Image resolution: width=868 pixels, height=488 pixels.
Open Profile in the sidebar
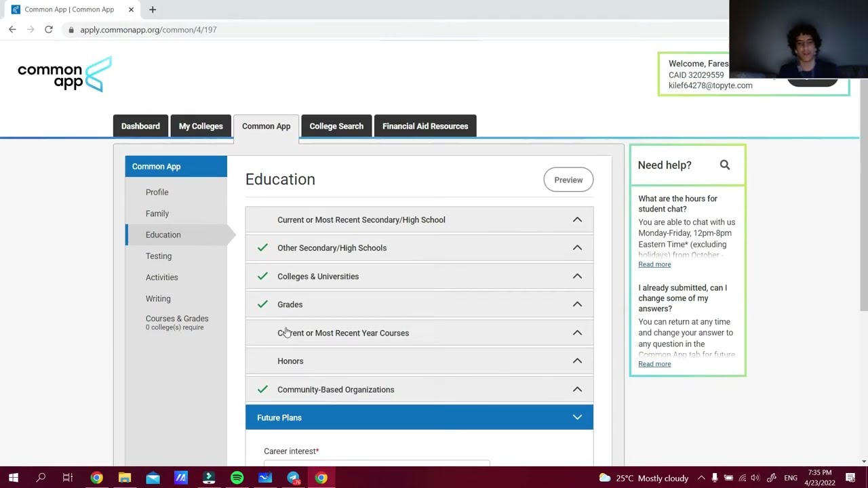[x=157, y=192]
